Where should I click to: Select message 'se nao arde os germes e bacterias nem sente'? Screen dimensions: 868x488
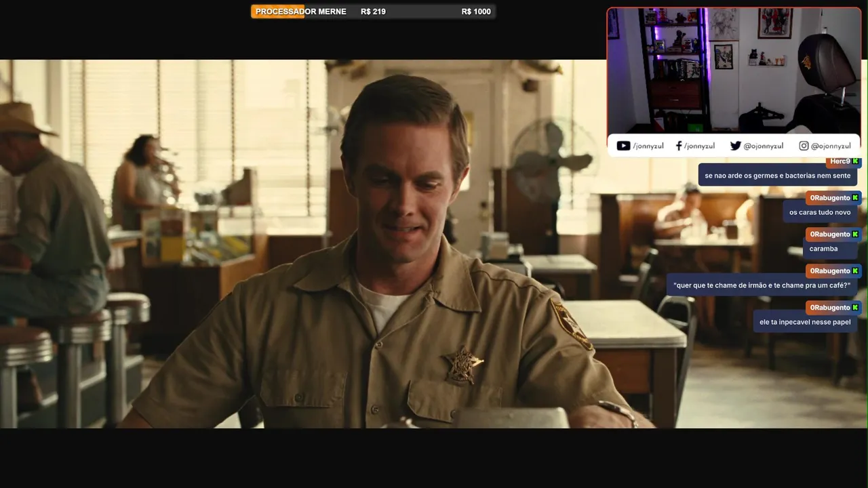(778, 176)
